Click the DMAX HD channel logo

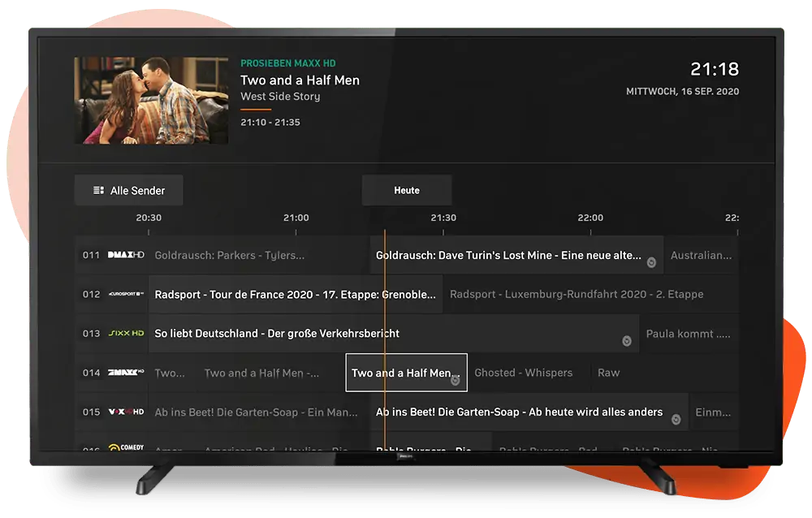coord(126,255)
